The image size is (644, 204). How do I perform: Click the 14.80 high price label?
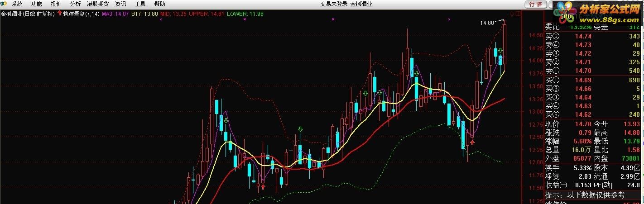tap(487, 22)
